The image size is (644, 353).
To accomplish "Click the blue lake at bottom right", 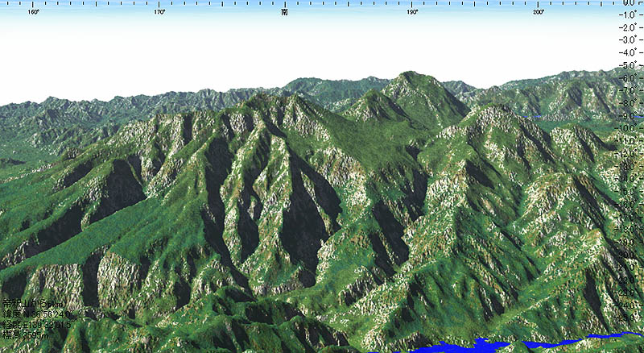I will pos(483,347).
